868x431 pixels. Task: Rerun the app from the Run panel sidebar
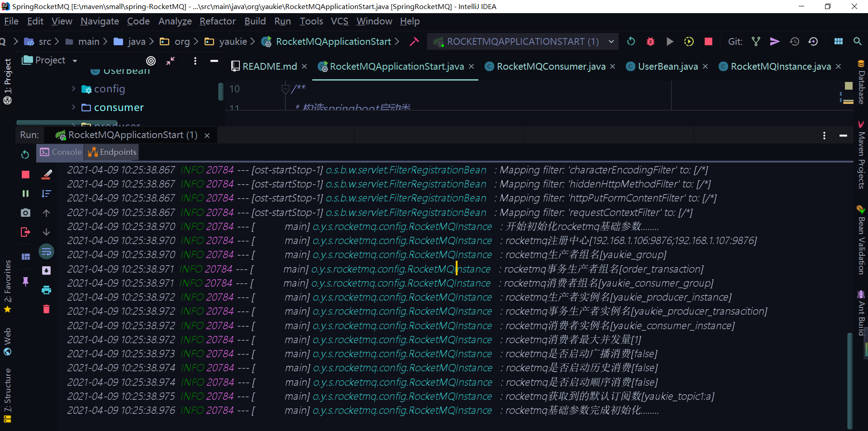click(25, 155)
